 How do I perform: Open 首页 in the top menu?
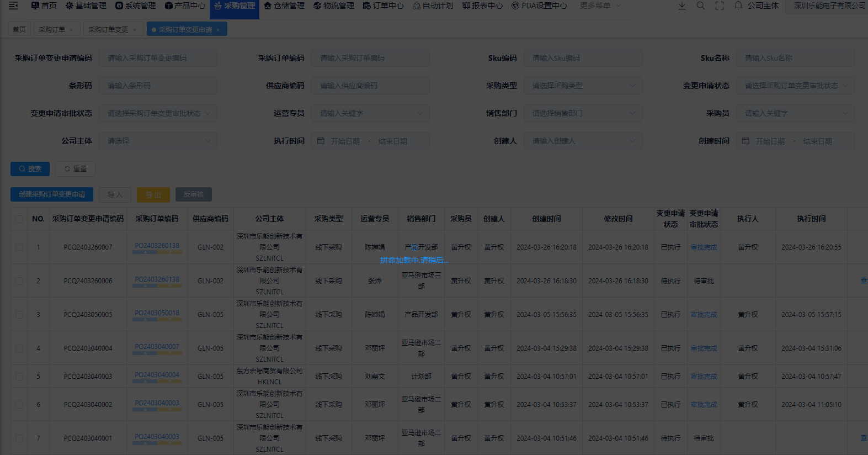pos(44,6)
